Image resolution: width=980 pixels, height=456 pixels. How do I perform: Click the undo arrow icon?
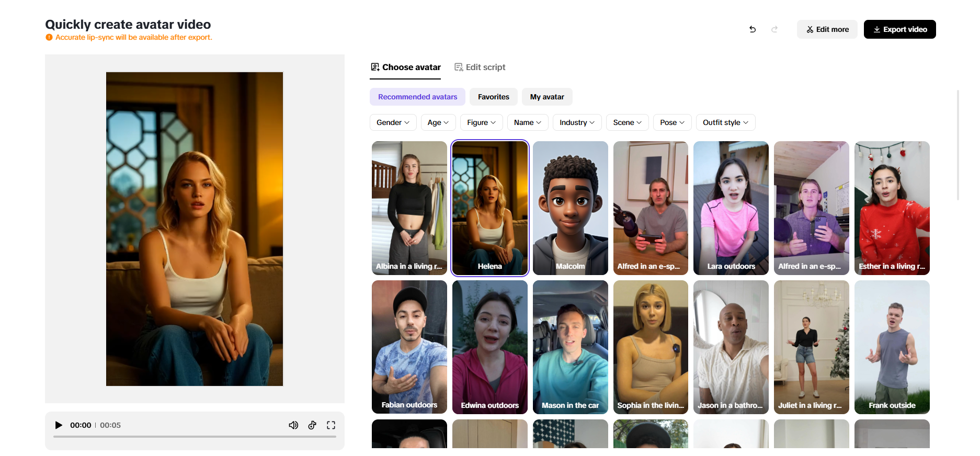point(753,29)
